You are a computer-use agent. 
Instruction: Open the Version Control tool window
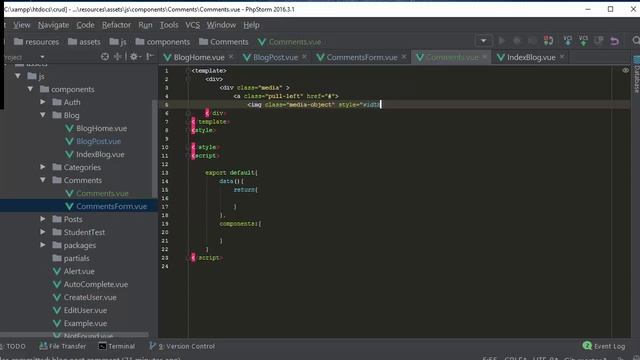(182, 346)
